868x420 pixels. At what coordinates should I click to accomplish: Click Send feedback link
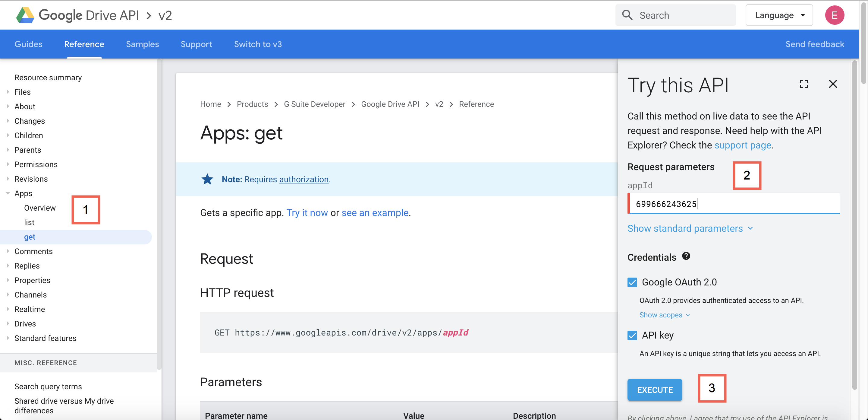[x=815, y=44]
